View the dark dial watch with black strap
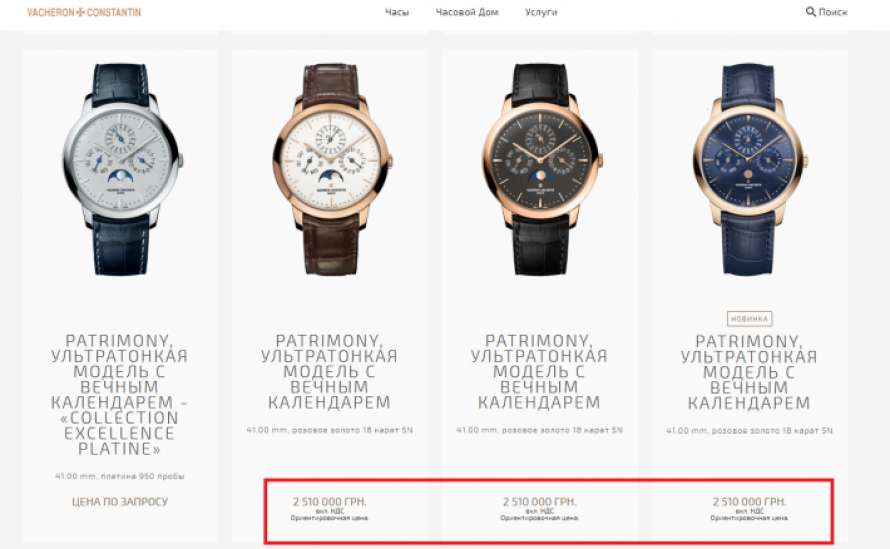 point(541,169)
